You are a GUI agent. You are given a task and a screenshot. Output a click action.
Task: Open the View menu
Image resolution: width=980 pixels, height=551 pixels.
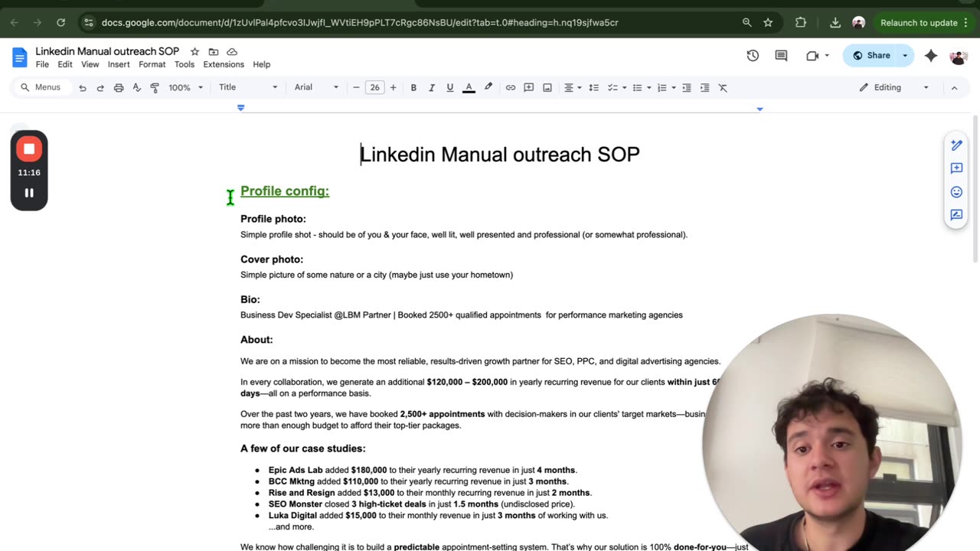90,64
